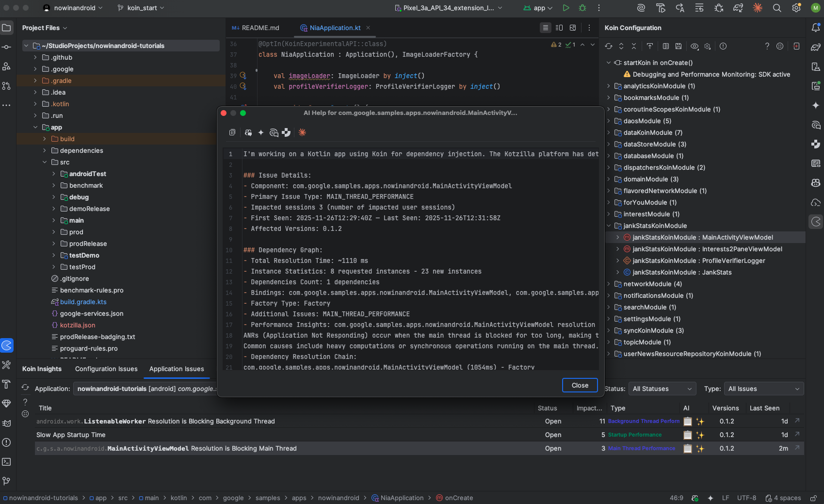Screen dimensions: 824x504
Task: Click the copy prompt icon in AI Help dialog
Action: [x=232, y=132]
